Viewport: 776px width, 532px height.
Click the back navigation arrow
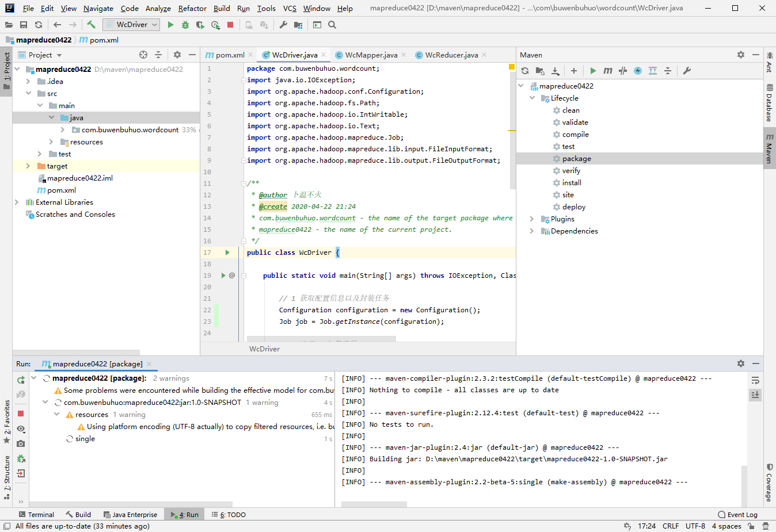click(x=57, y=25)
